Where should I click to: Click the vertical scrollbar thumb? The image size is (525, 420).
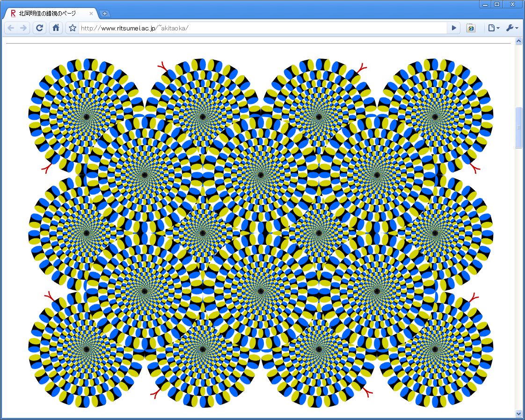click(x=518, y=127)
